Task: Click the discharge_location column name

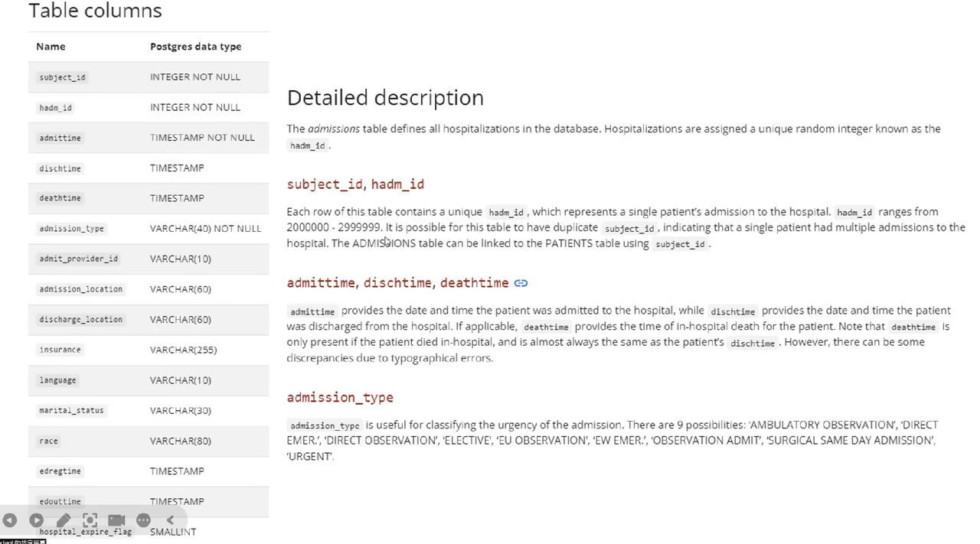Action: (80, 319)
